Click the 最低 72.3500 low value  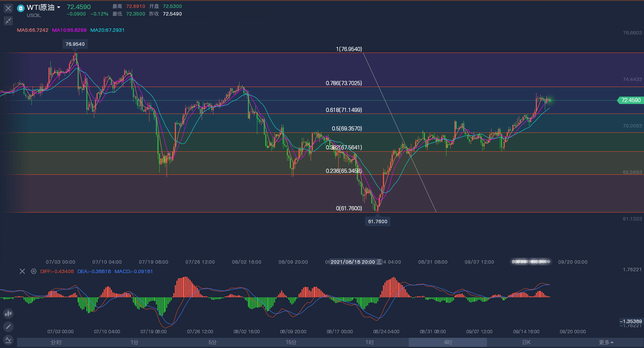pos(135,14)
